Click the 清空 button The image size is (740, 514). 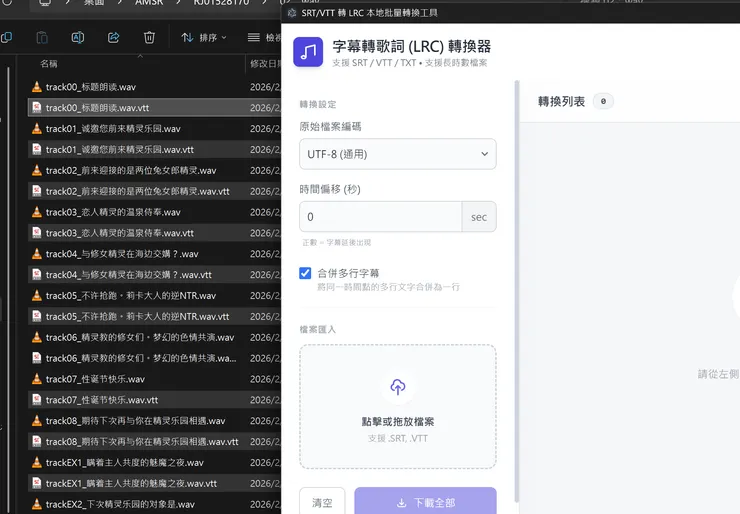click(x=322, y=502)
